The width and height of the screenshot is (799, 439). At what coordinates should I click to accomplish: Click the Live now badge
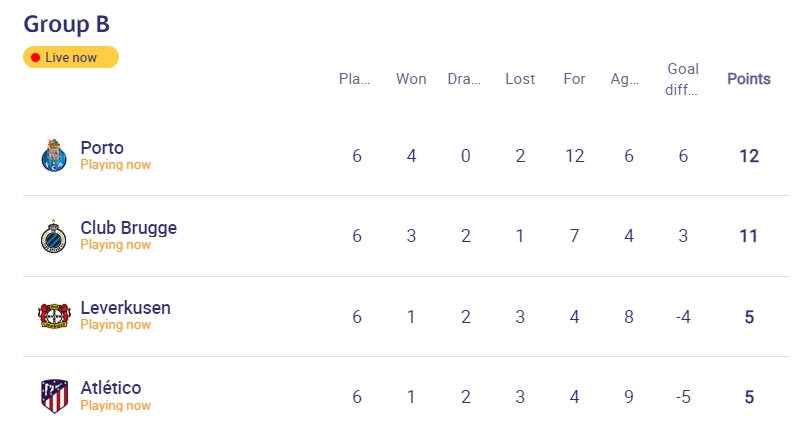pos(71,57)
